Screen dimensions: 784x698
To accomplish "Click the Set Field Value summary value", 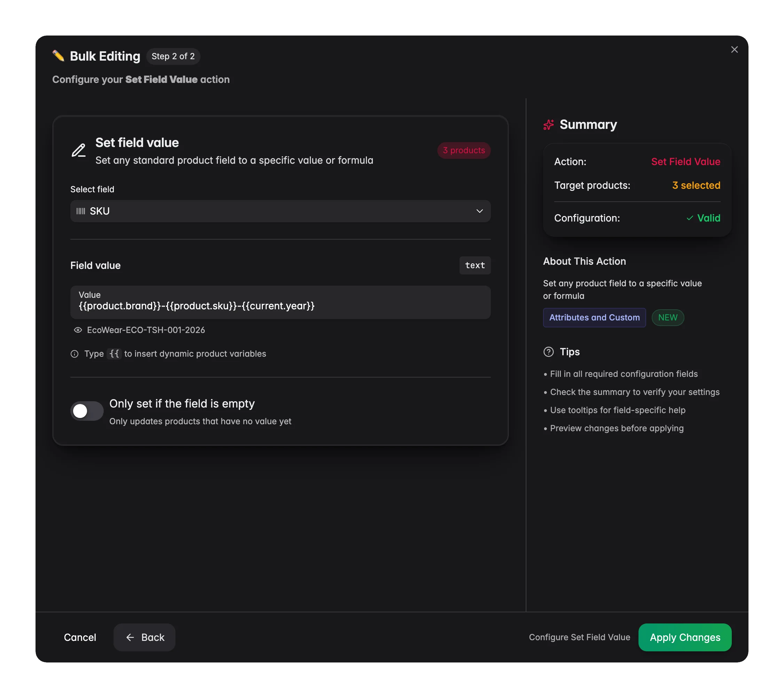I will click(685, 162).
